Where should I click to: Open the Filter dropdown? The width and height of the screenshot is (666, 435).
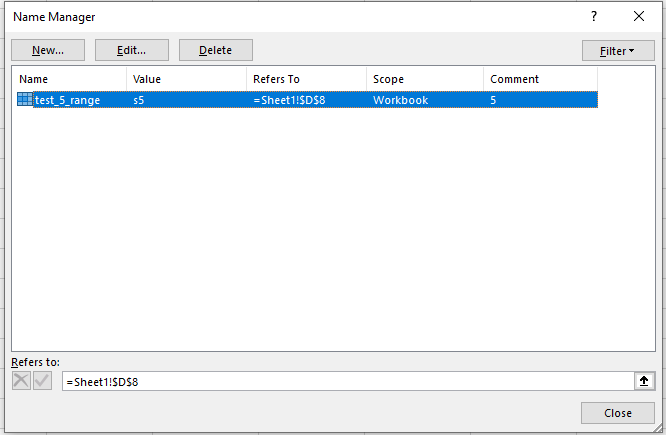pyautogui.click(x=617, y=51)
